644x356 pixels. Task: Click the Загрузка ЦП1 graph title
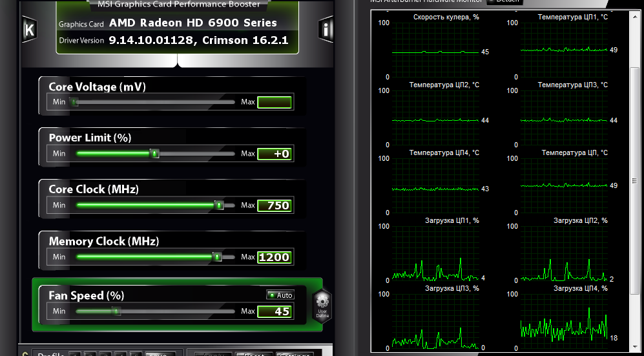click(x=452, y=220)
